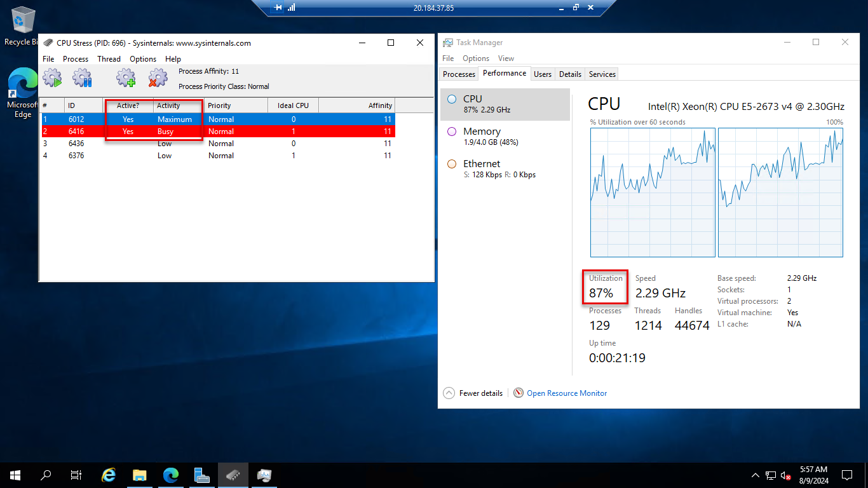Click the CPU Stress taskbar icon
This screenshot has width=868, height=488.
coord(233,475)
